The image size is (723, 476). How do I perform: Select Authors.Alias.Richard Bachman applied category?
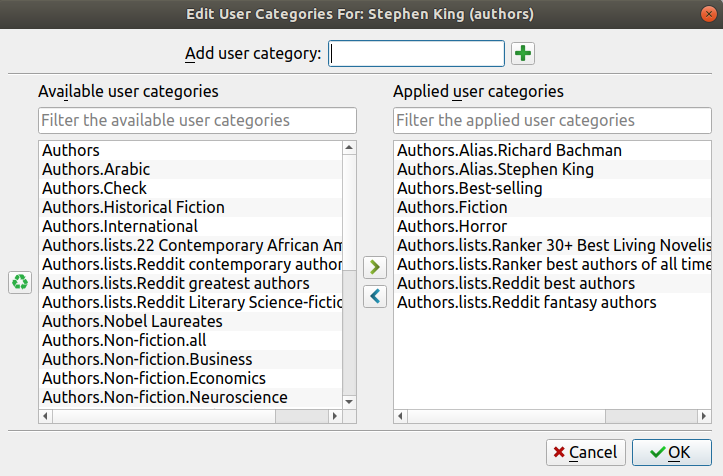click(509, 151)
